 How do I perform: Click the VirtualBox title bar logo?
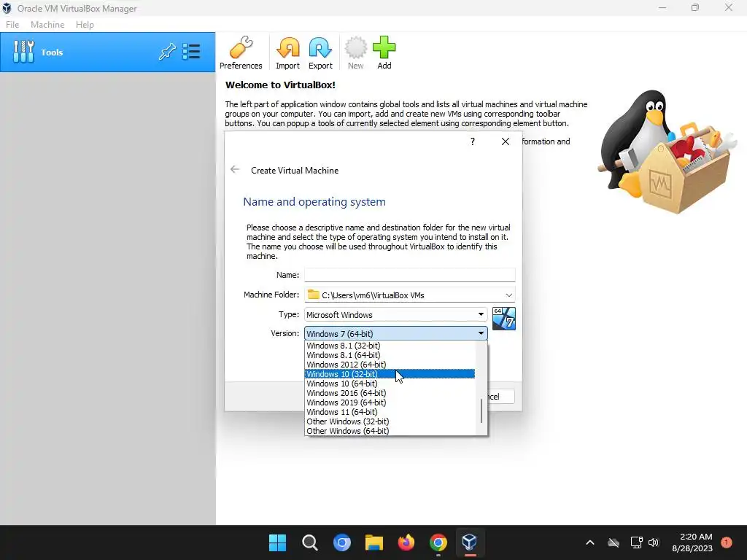tap(7, 8)
